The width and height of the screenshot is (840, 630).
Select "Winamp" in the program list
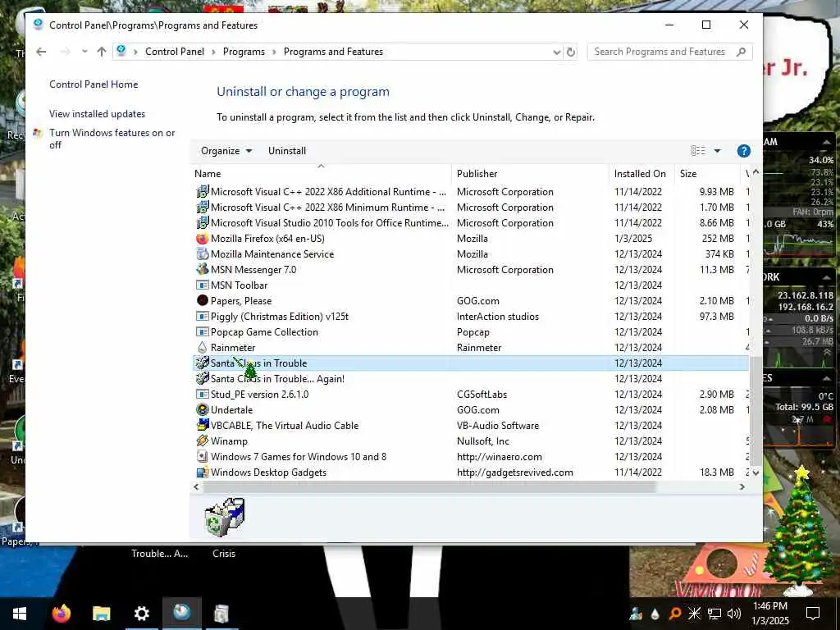(x=229, y=441)
